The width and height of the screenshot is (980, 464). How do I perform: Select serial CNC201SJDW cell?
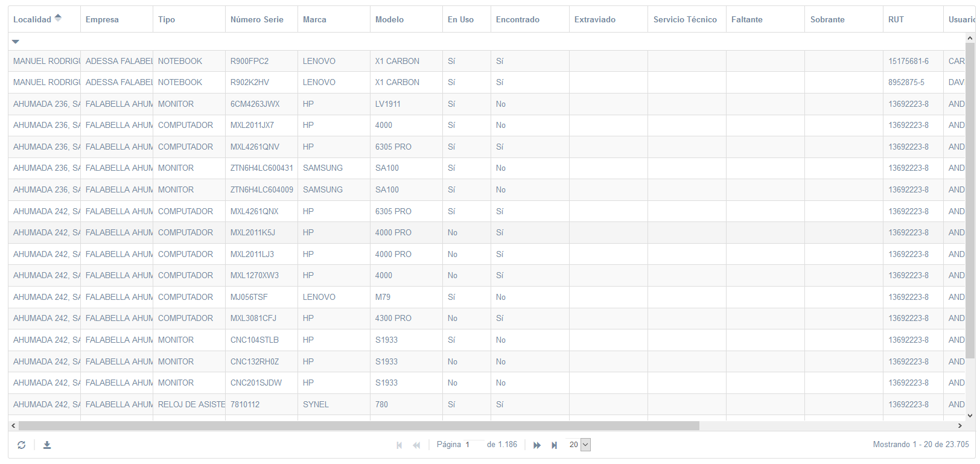(x=261, y=383)
